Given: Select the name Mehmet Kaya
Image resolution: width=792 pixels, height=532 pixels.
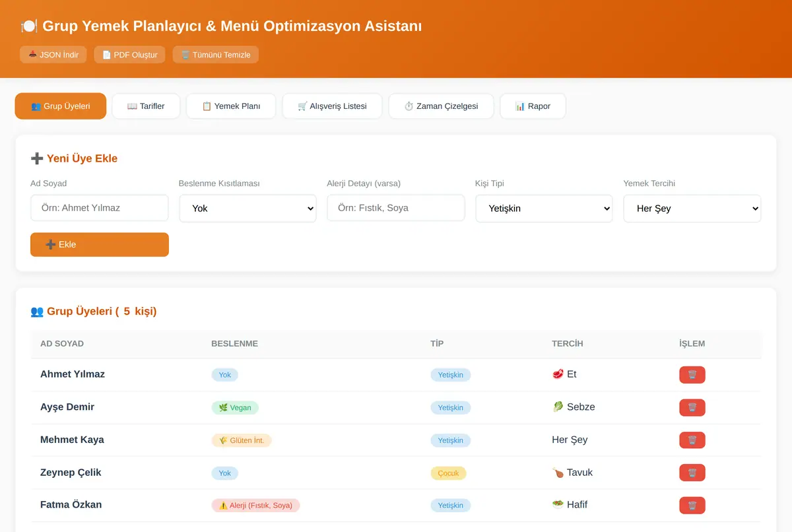Looking at the screenshot, I should [72, 440].
